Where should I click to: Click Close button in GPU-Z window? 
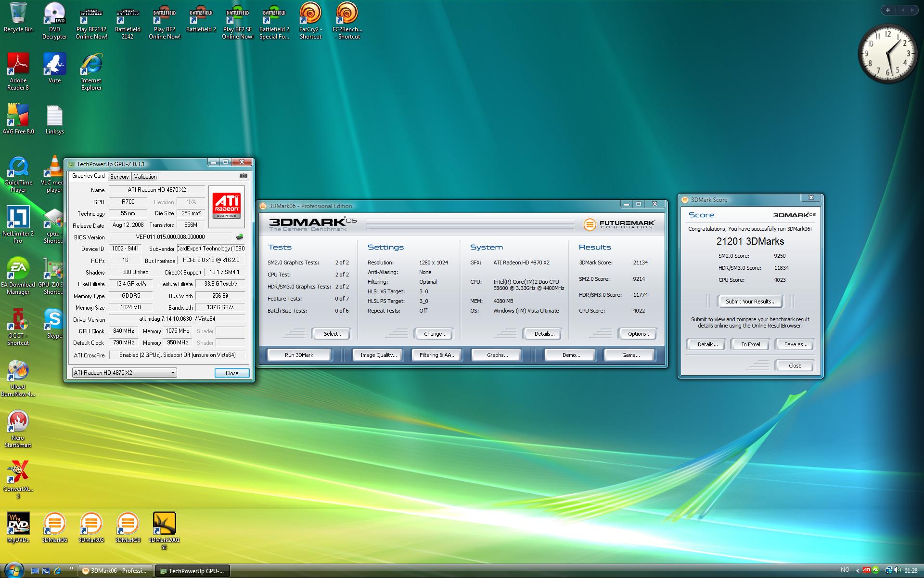[232, 373]
